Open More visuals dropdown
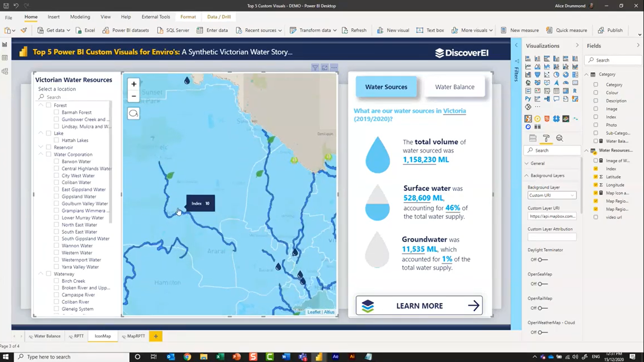 491,30
